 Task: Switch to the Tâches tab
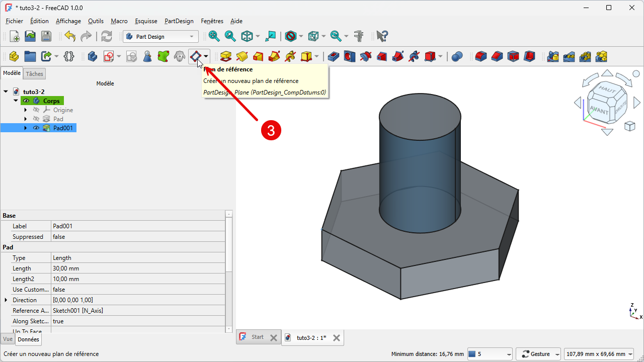point(35,74)
